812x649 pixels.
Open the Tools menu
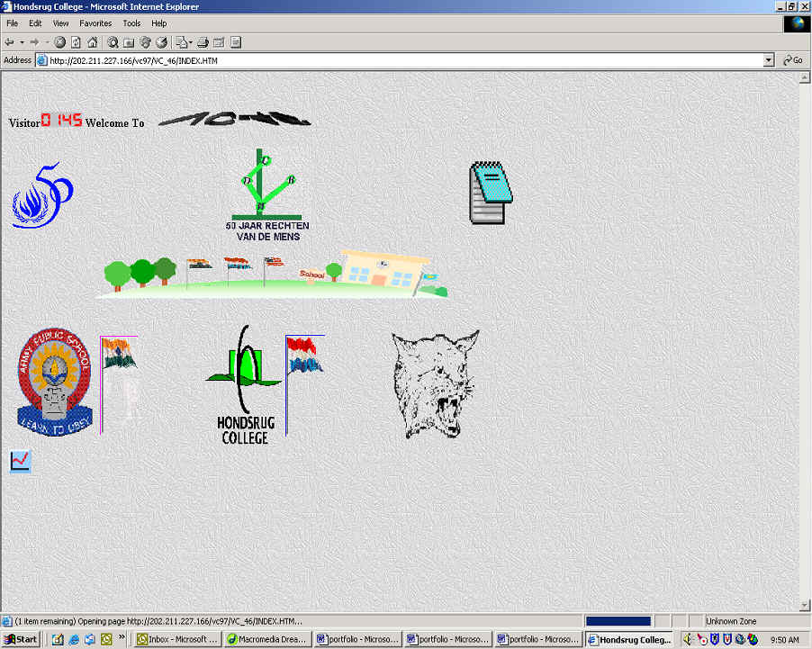click(131, 23)
